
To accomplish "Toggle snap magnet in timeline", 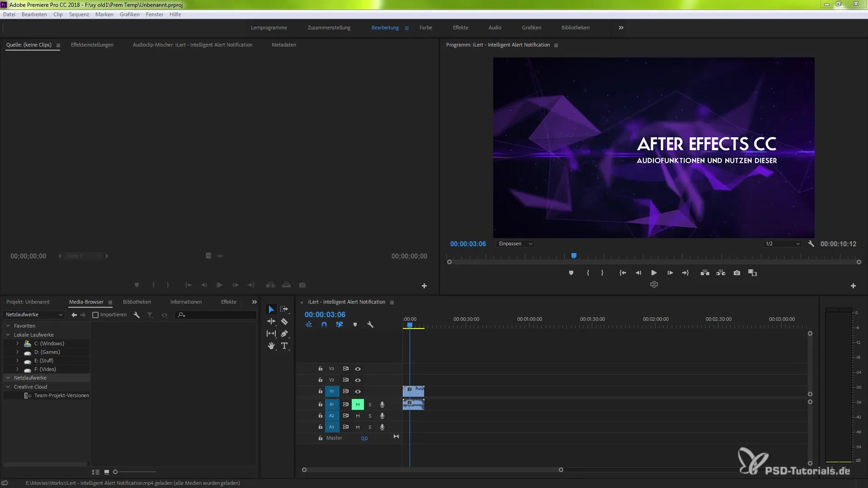I will point(324,325).
